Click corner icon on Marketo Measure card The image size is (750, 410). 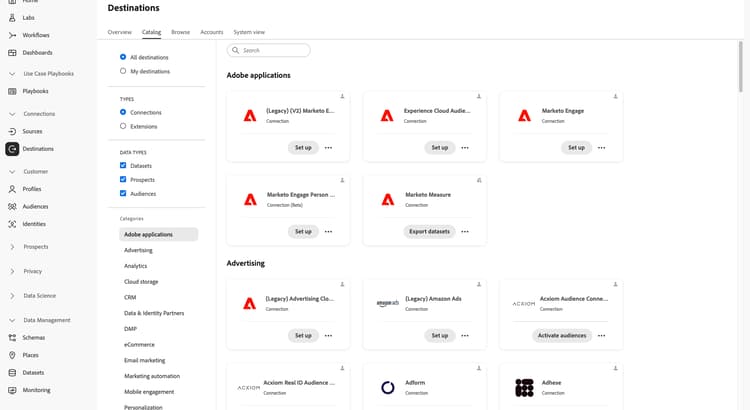coord(479,180)
